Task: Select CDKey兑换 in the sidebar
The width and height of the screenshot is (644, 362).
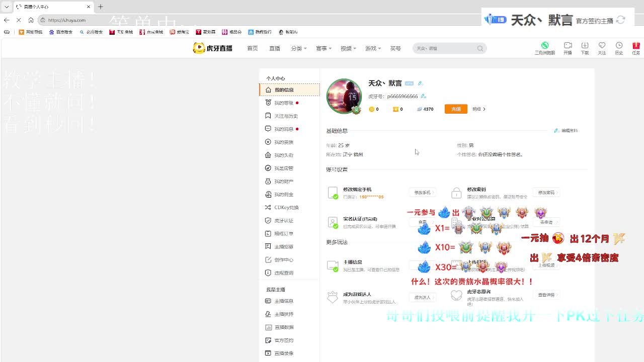Action: tap(286, 208)
